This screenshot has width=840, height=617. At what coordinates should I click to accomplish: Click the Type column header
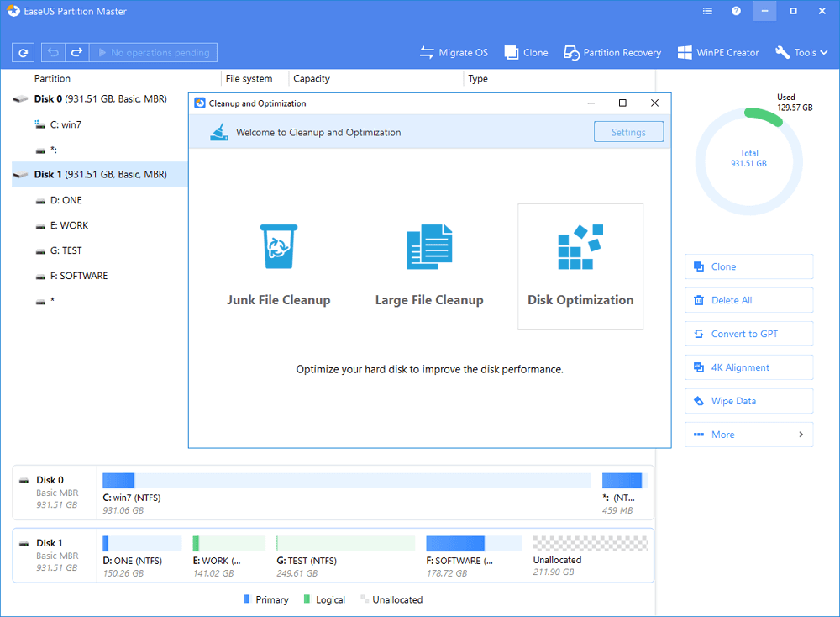point(478,78)
